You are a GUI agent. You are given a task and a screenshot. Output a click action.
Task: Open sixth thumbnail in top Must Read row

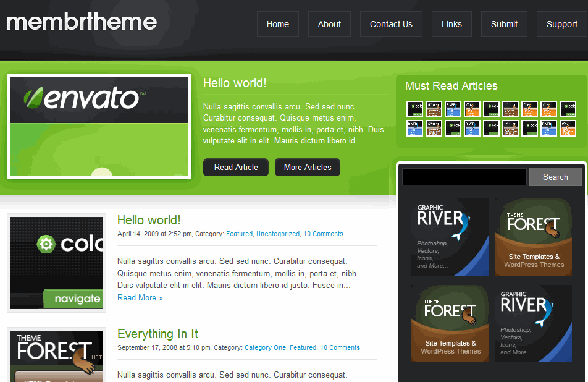(510, 109)
